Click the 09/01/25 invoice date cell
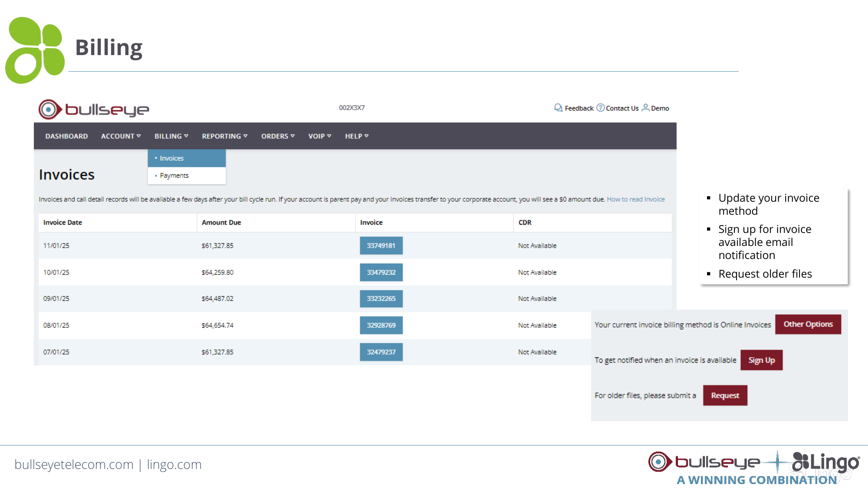This screenshot has height=488, width=868. 56,298
